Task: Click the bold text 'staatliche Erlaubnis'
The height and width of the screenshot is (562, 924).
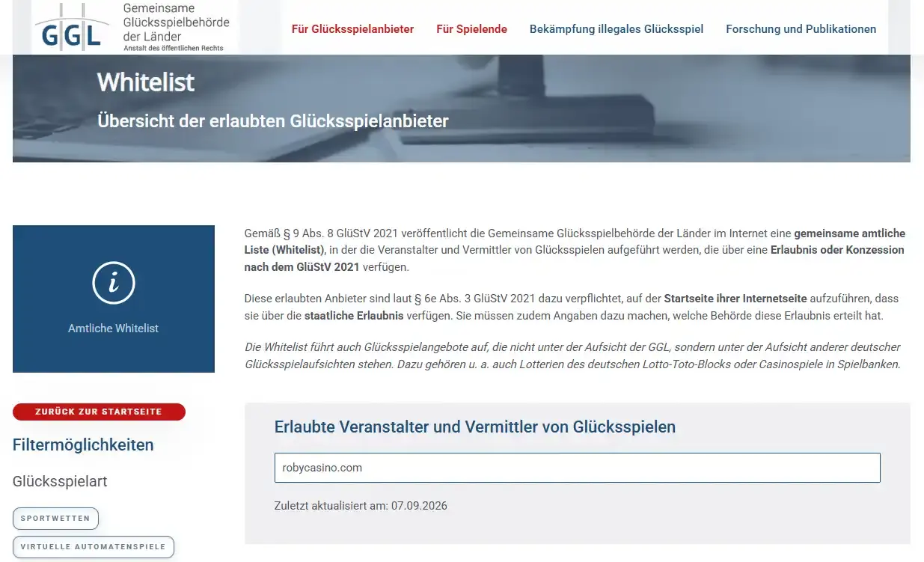Action: coord(355,316)
